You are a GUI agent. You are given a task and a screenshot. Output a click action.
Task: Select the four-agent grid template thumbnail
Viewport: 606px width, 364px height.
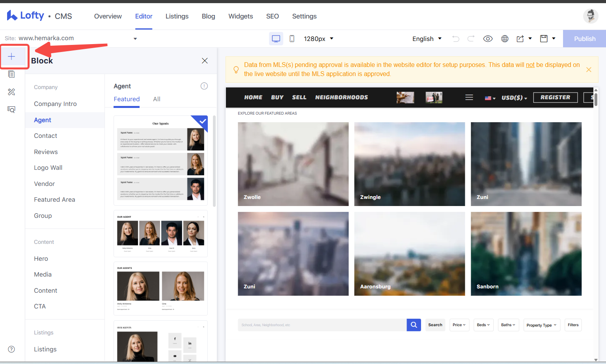pyautogui.click(x=160, y=234)
